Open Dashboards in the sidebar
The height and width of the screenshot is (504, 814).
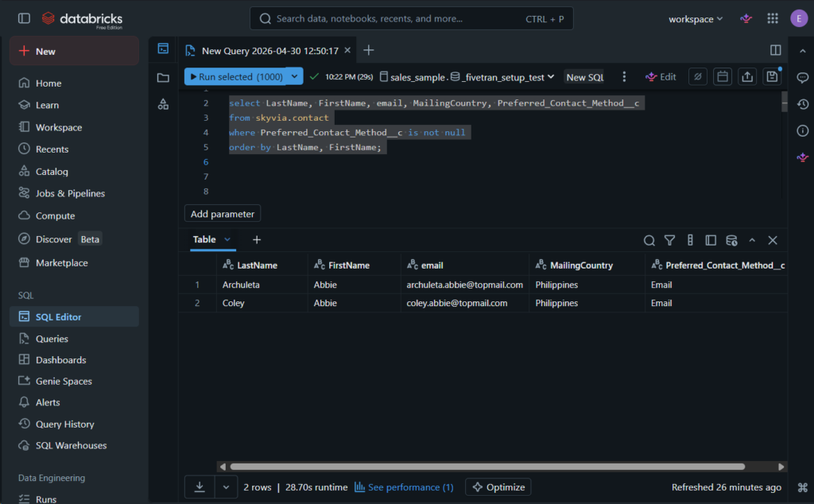(x=74, y=359)
